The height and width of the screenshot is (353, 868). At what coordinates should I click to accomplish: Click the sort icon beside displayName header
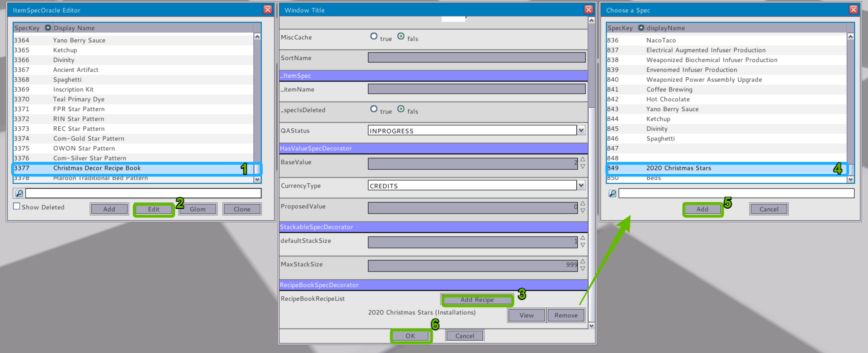tap(641, 28)
